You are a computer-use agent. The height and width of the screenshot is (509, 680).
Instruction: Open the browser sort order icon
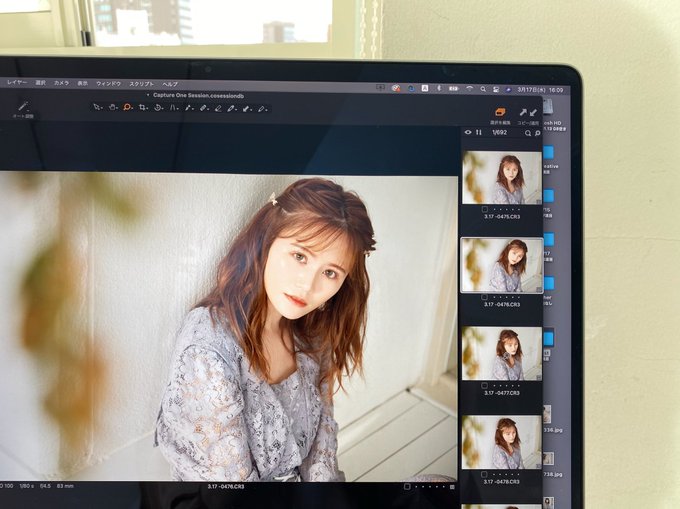(479, 132)
